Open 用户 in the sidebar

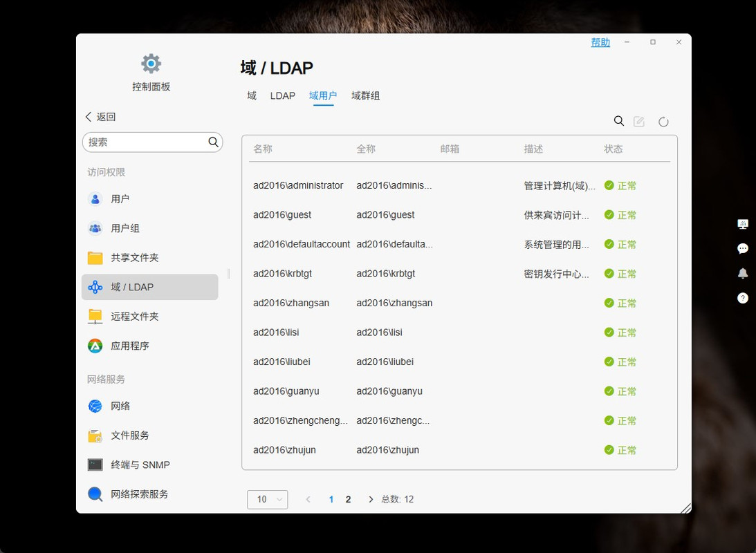pyautogui.click(x=150, y=199)
